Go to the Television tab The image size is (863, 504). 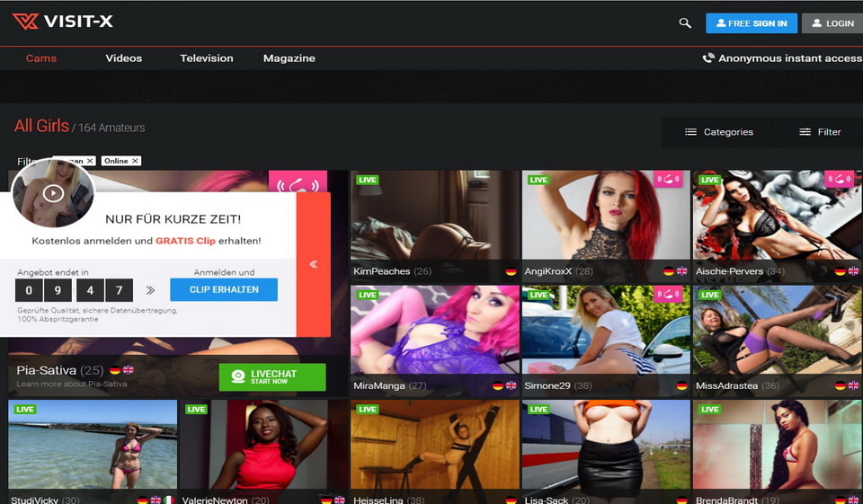pyautogui.click(x=206, y=58)
